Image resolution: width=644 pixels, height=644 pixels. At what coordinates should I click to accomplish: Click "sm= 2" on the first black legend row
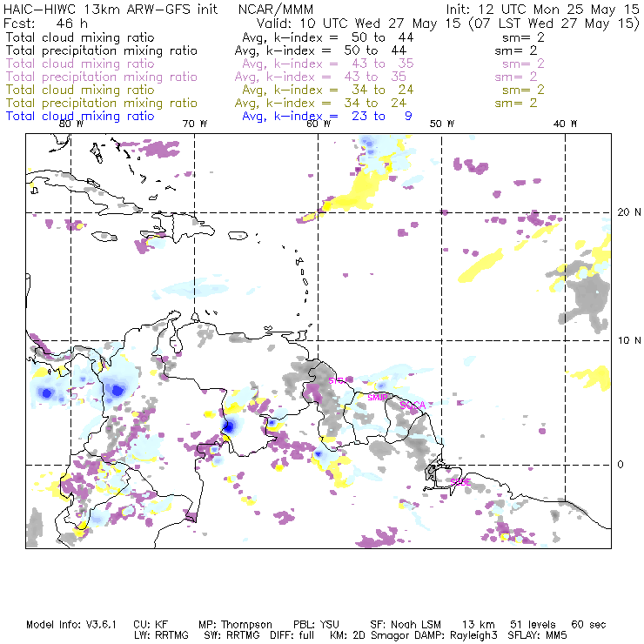click(x=523, y=37)
